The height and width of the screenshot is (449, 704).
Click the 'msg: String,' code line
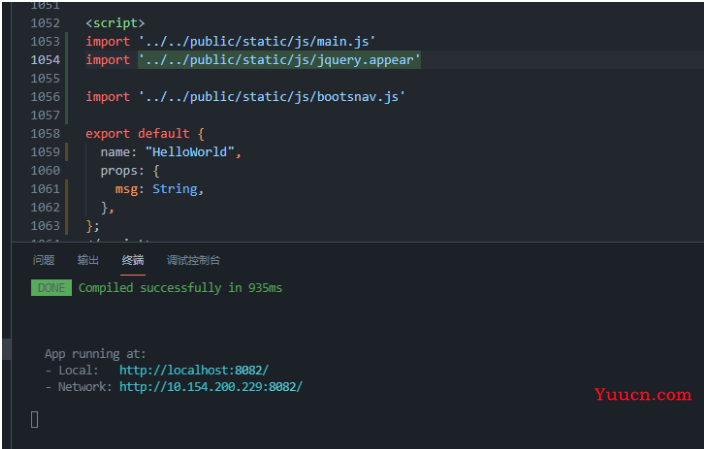(159, 189)
